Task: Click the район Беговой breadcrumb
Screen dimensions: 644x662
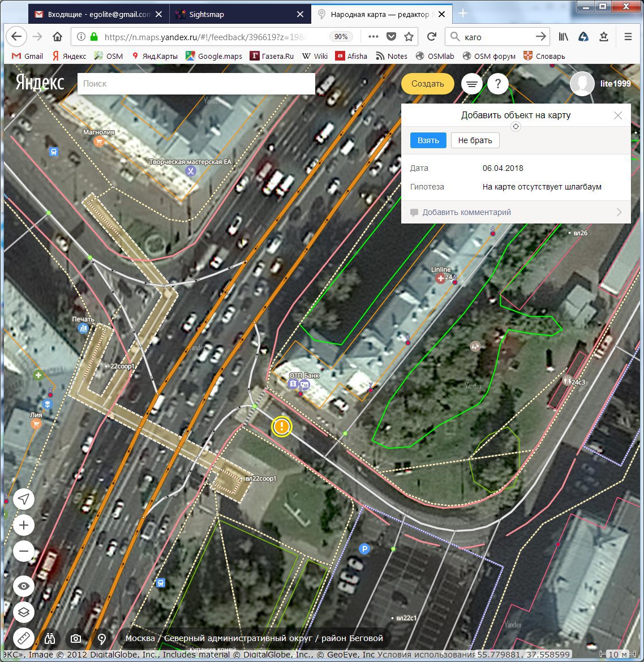Action: [x=352, y=638]
